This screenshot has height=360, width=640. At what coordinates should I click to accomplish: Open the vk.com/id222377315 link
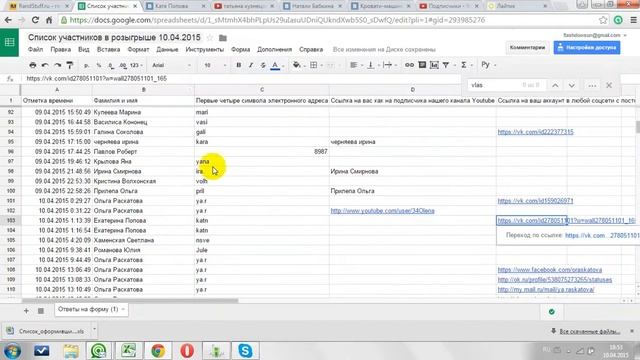535,132
